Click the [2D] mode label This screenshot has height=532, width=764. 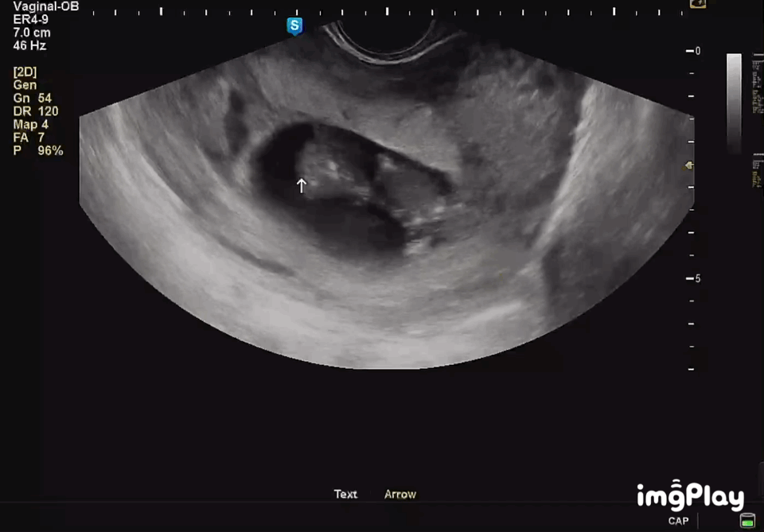(x=25, y=72)
